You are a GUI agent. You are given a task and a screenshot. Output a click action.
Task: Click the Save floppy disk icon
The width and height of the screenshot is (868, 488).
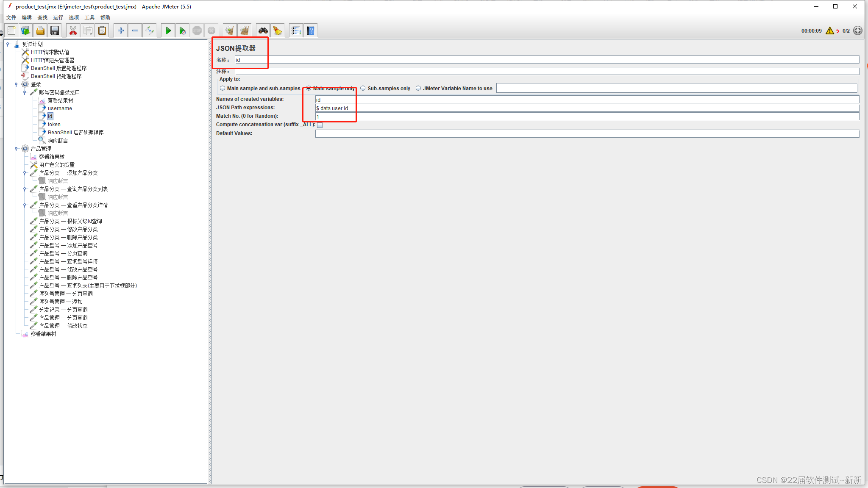point(54,30)
